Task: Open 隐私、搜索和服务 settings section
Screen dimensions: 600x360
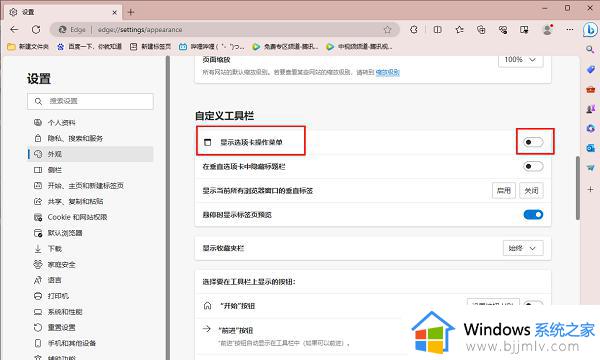Action: click(x=90, y=138)
